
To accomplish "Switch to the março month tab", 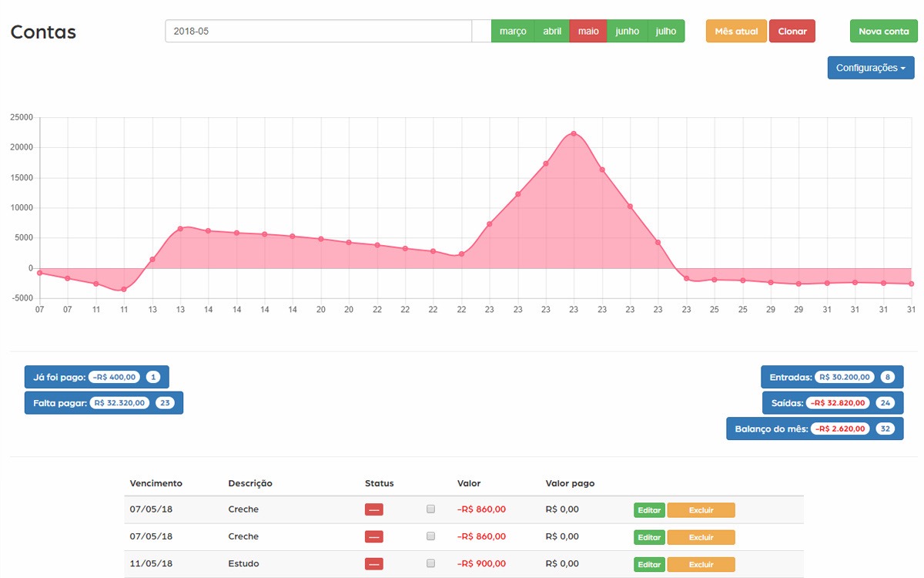I will point(513,32).
